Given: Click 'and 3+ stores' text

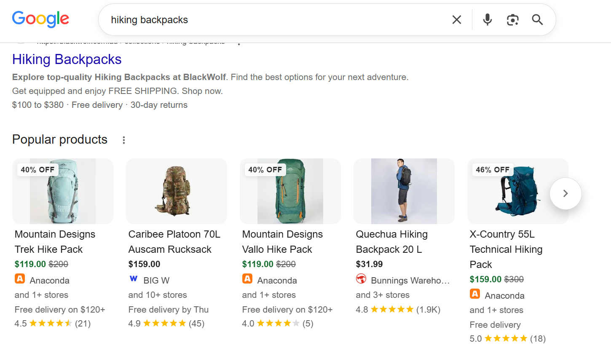Looking at the screenshot, I should [x=383, y=295].
